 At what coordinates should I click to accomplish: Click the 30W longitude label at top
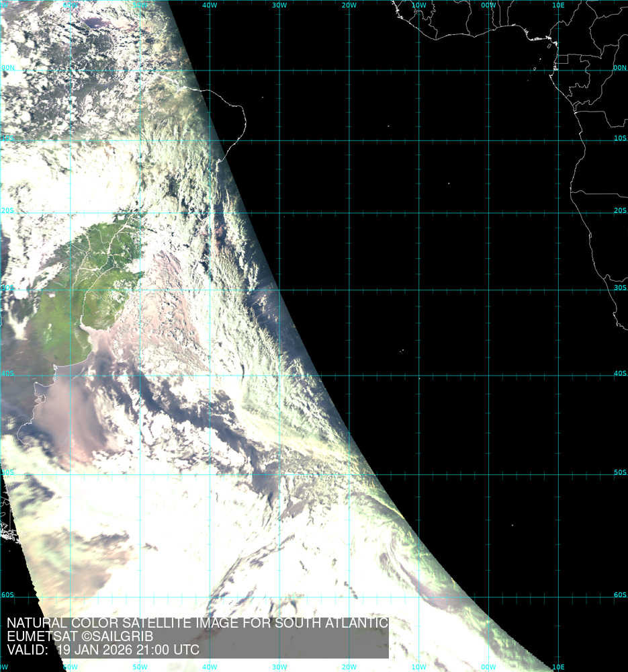pos(279,5)
